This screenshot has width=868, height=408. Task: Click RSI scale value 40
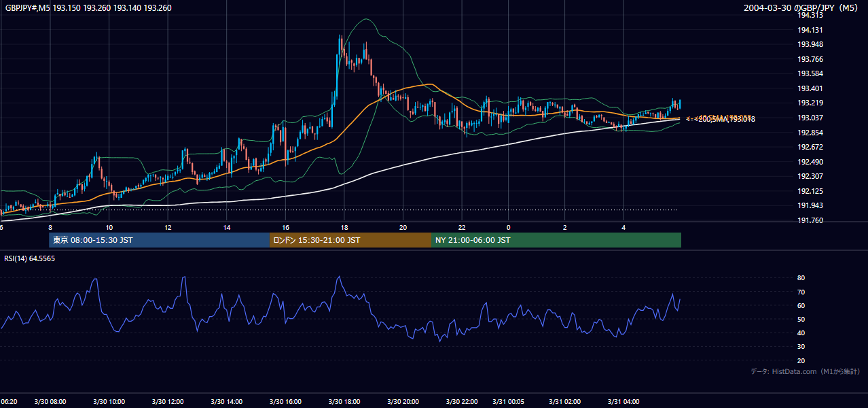pyautogui.click(x=801, y=333)
